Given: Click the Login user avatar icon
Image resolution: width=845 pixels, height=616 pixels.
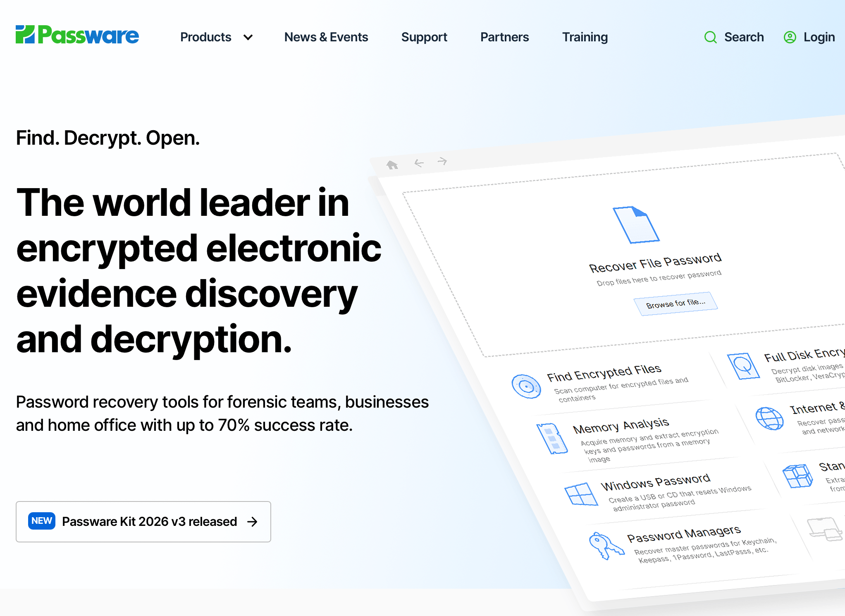Looking at the screenshot, I should coord(790,37).
